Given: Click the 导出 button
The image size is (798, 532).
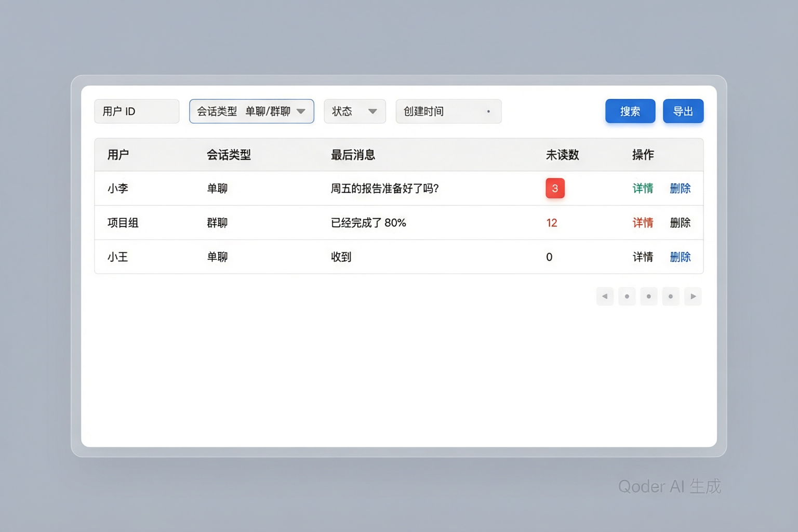Looking at the screenshot, I should 683,111.
